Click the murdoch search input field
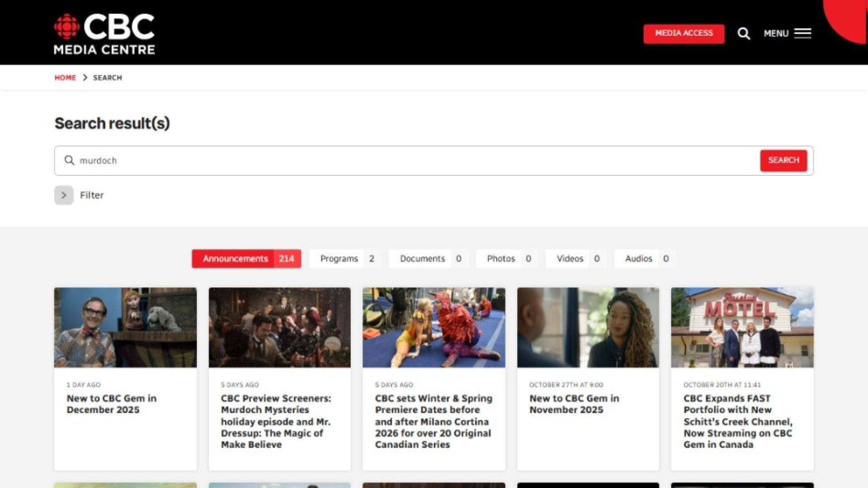This screenshot has width=868, height=488. [x=407, y=160]
